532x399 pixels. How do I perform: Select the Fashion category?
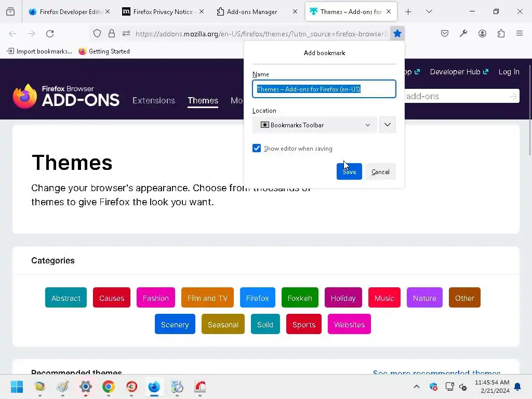point(156,298)
